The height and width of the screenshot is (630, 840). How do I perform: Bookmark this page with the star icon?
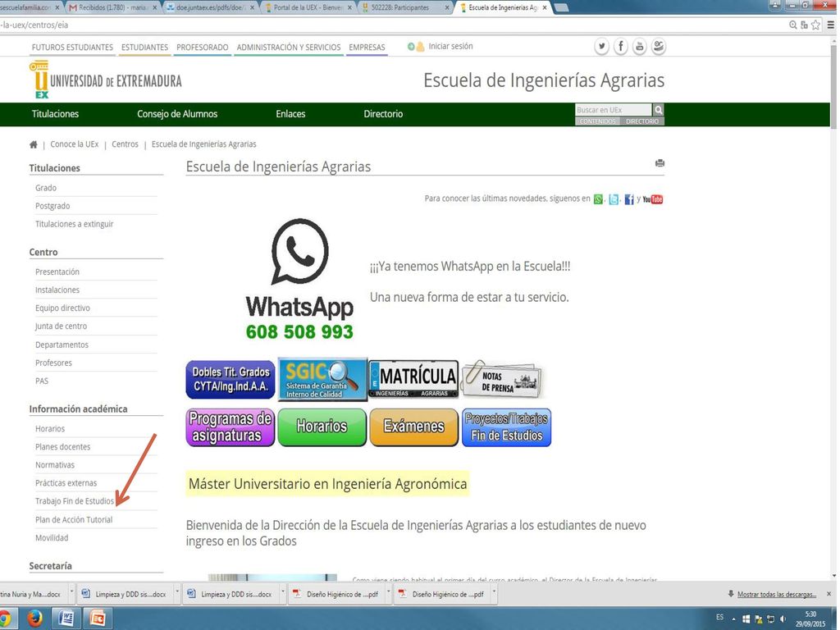815,25
